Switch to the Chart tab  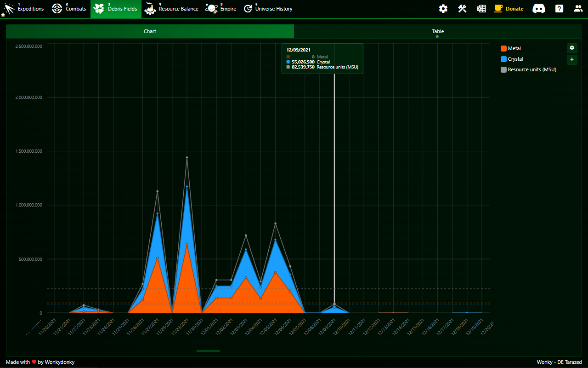pos(150,31)
